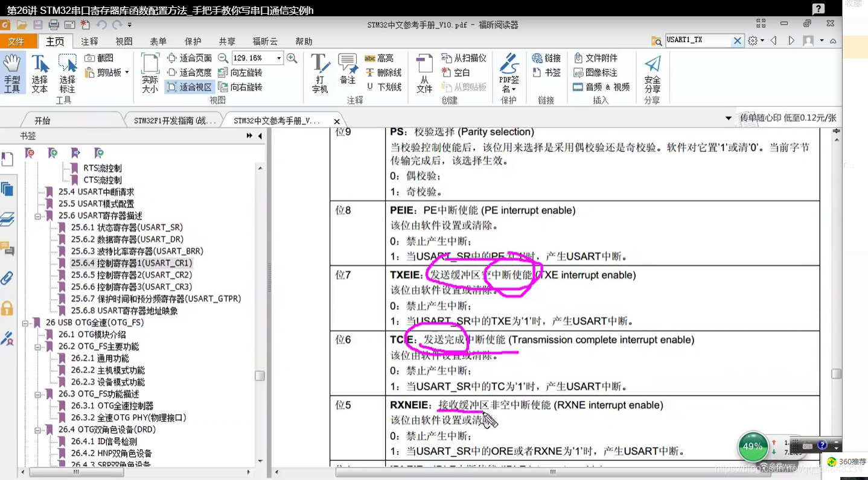The image size is (868, 480).
Task: Switch to the Protect ribbon tab (保护)
Action: click(x=193, y=42)
